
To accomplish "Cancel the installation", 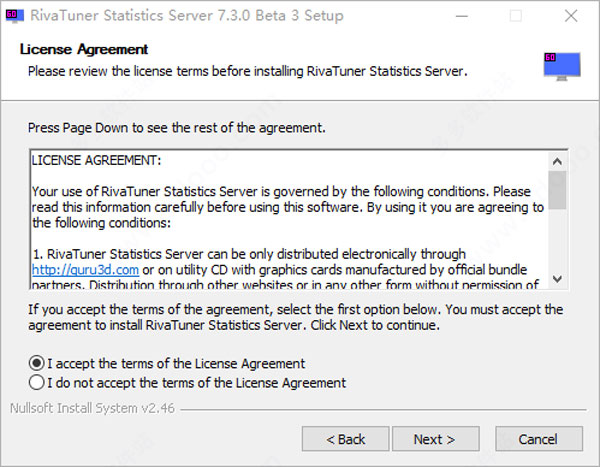I will coord(537,439).
